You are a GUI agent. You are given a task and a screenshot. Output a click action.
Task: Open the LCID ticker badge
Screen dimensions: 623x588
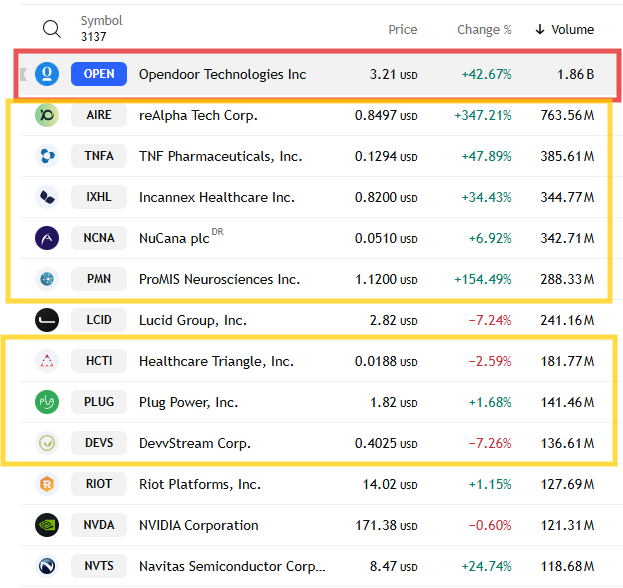pyautogui.click(x=99, y=320)
